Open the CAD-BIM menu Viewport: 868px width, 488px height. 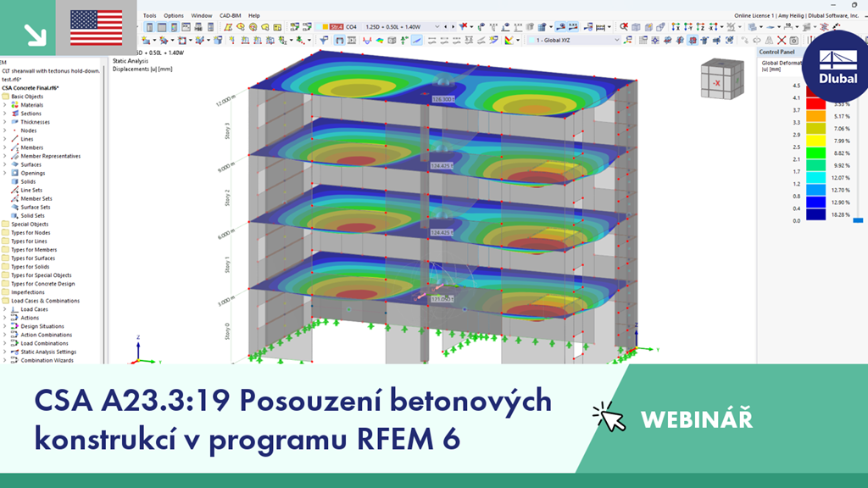click(230, 15)
